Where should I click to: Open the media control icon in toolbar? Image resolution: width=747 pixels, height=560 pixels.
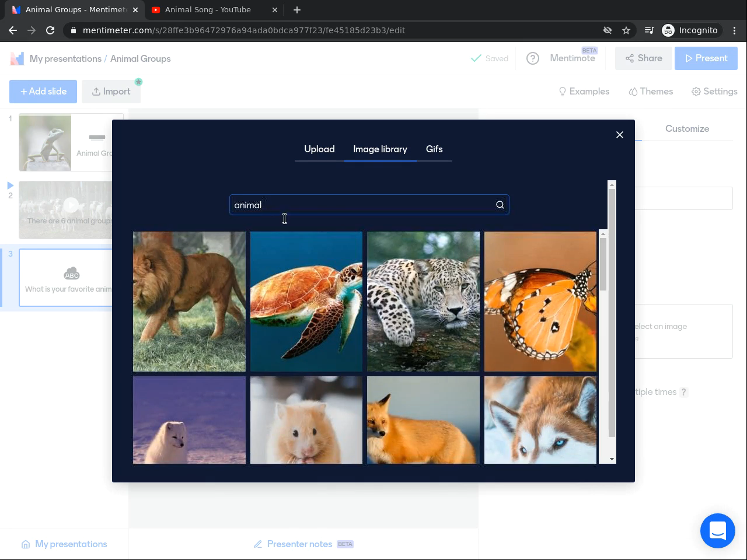point(649,30)
